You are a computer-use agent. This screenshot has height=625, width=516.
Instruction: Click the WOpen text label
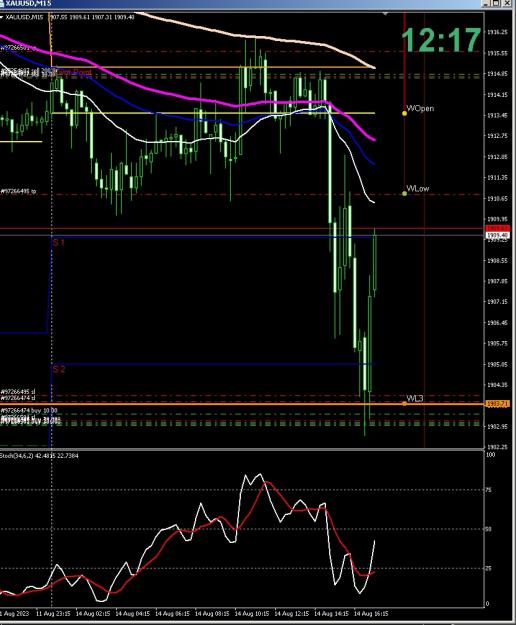(420, 108)
